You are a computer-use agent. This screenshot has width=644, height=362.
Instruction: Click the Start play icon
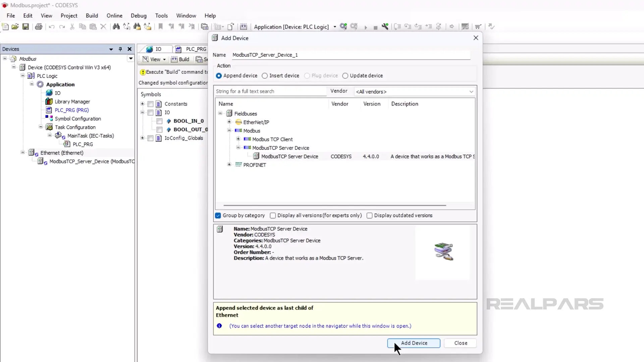[366, 27]
